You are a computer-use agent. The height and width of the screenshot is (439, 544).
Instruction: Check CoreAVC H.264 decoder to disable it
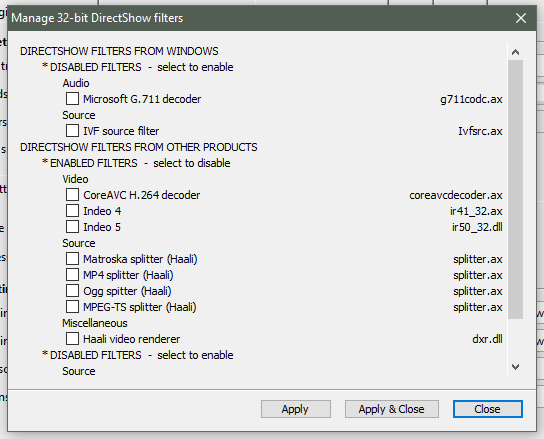[72, 194]
